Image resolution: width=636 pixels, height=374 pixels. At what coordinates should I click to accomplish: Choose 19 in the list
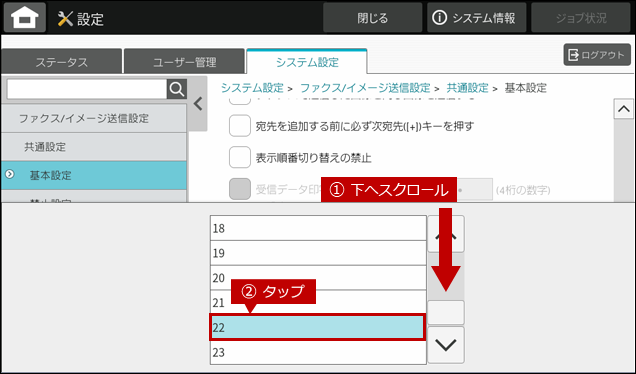318,253
